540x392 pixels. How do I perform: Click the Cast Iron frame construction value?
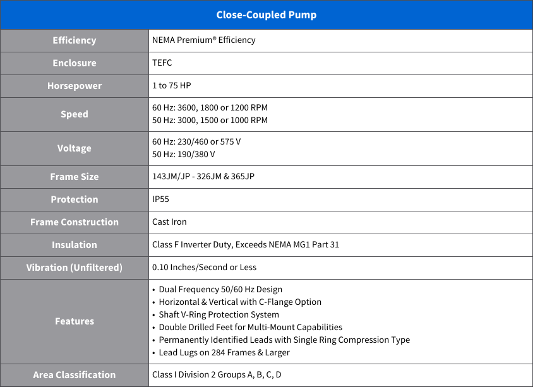click(x=169, y=222)
